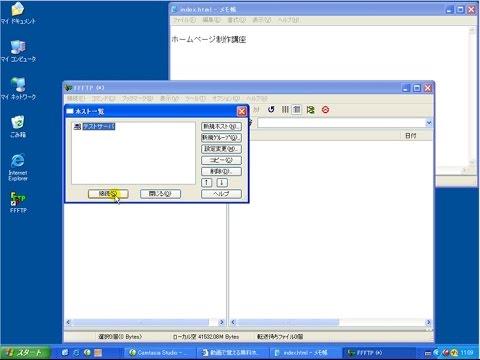Viewport: 480px width, 360px height.
Task: Click the yellow system tray icon
Action: pyautogui.click(x=454, y=352)
